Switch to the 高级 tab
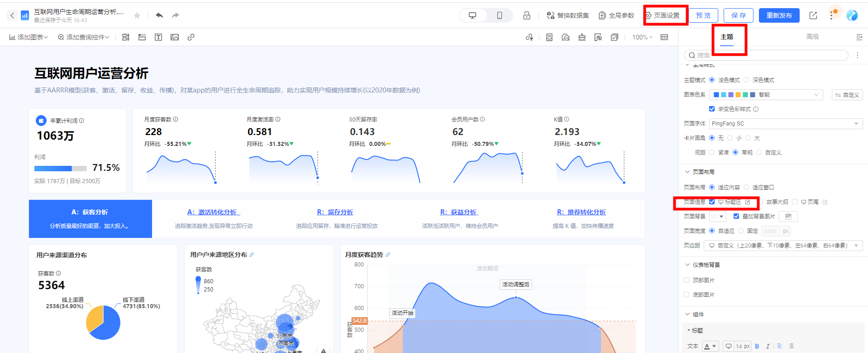The height and width of the screenshot is (353, 868). pos(812,37)
